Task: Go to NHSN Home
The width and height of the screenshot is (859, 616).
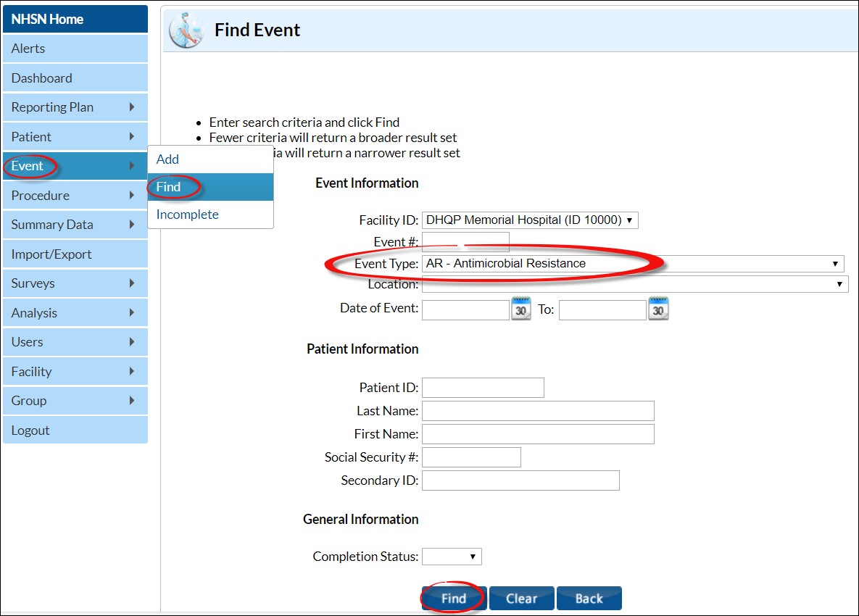Action: [75, 19]
